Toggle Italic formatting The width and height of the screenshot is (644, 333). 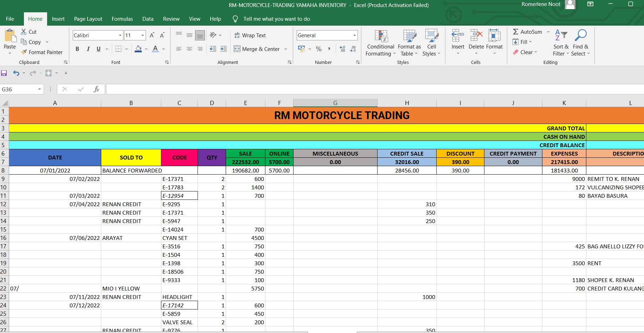click(x=88, y=49)
